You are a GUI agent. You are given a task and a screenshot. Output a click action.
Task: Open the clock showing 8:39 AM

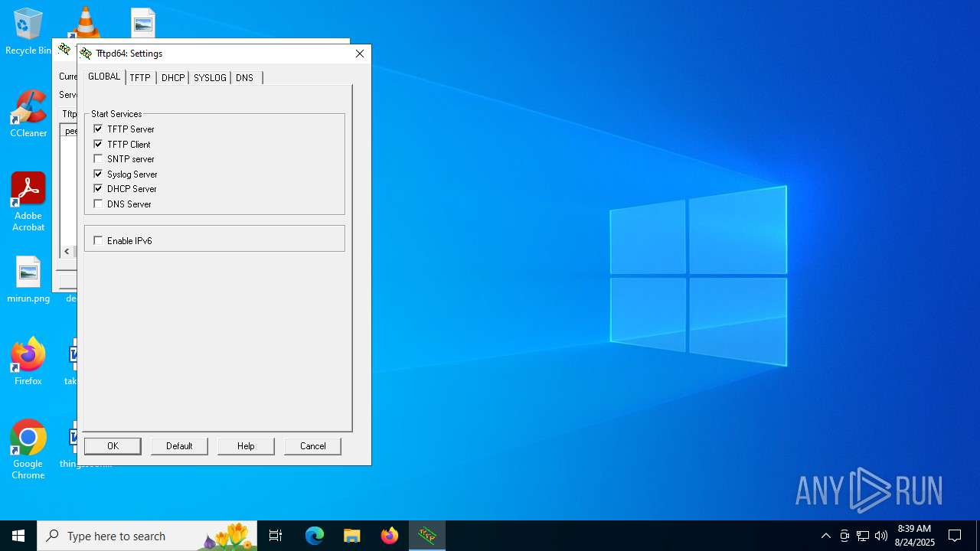pyautogui.click(x=914, y=536)
